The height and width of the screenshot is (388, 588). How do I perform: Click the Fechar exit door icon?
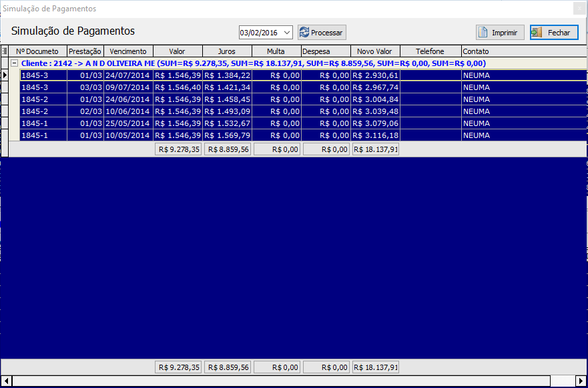point(537,32)
